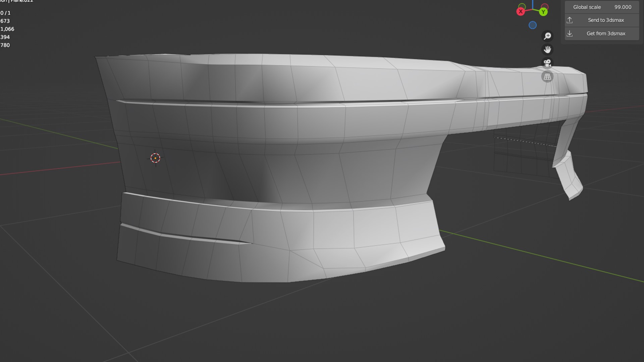
Task: Click the 99.000 scale number
Action: coord(623,7)
